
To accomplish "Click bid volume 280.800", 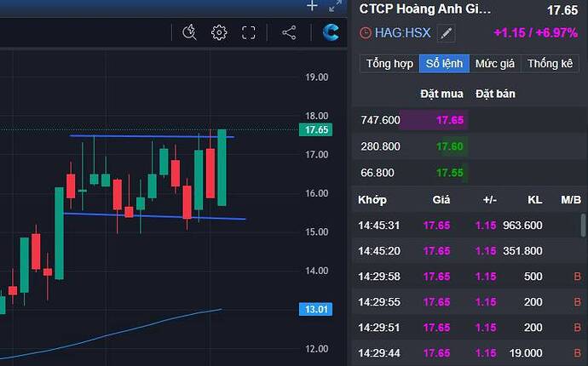I will coord(380,146).
